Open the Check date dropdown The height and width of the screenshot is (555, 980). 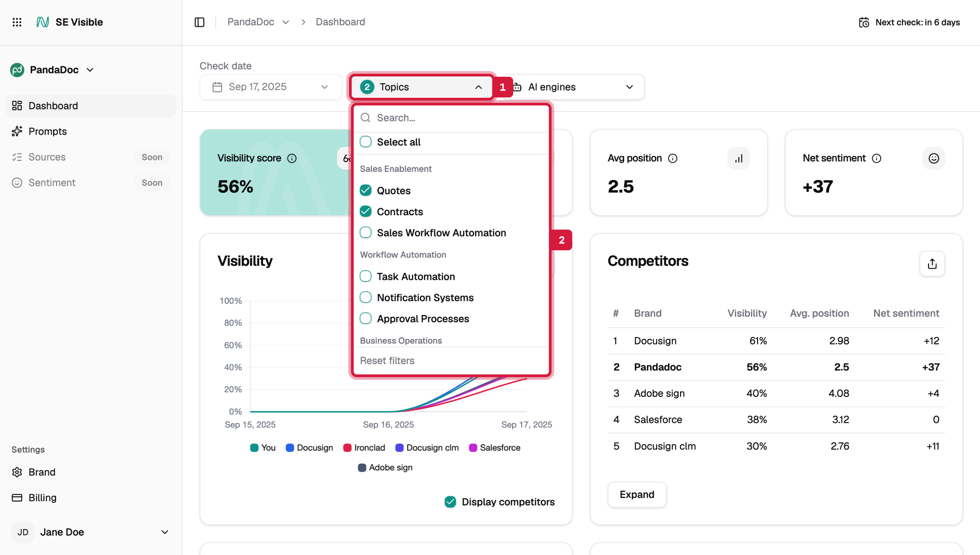[271, 87]
